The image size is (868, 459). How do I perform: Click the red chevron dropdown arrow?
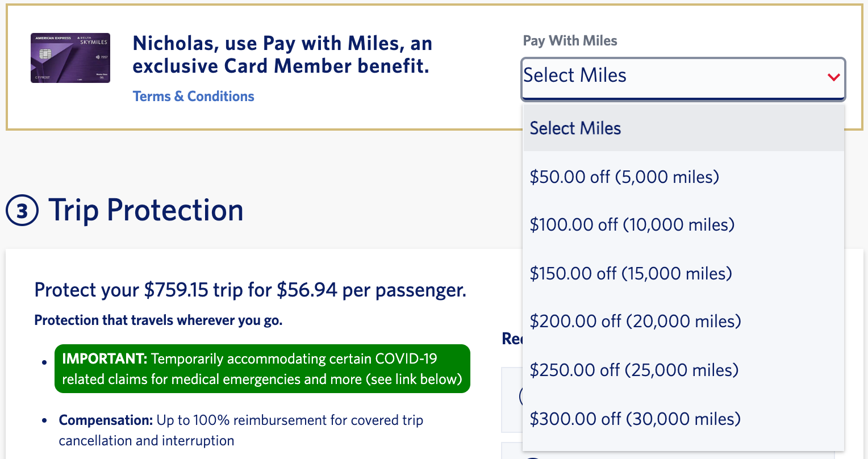[x=833, y=77]
